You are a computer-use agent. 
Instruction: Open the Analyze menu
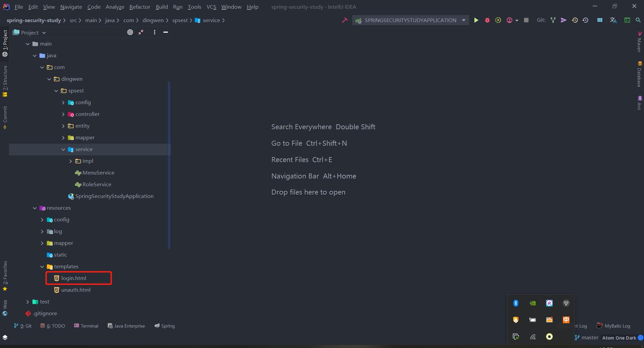point(115,7)
